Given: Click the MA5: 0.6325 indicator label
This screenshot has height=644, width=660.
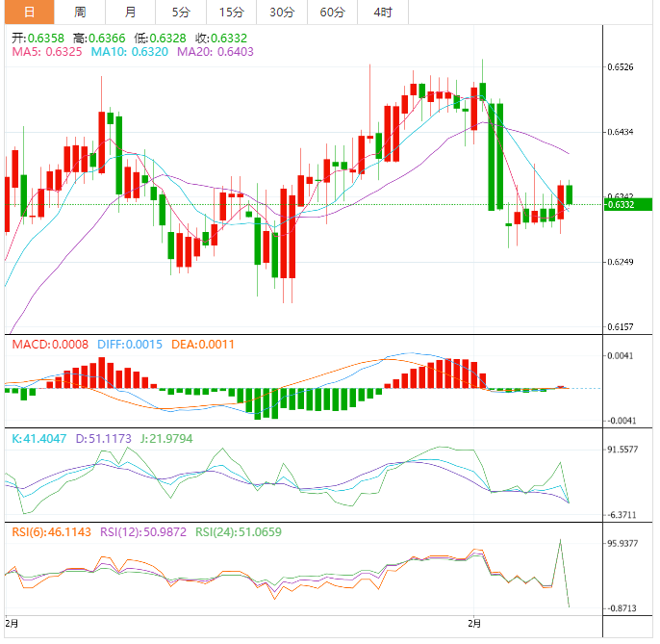Looking at the screenshot, I should [47, 51].
